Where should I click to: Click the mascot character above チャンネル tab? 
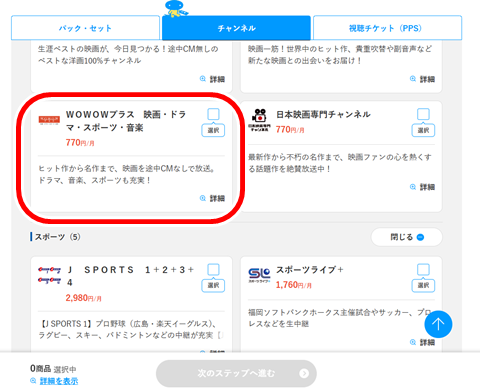(x=176, y=9)
